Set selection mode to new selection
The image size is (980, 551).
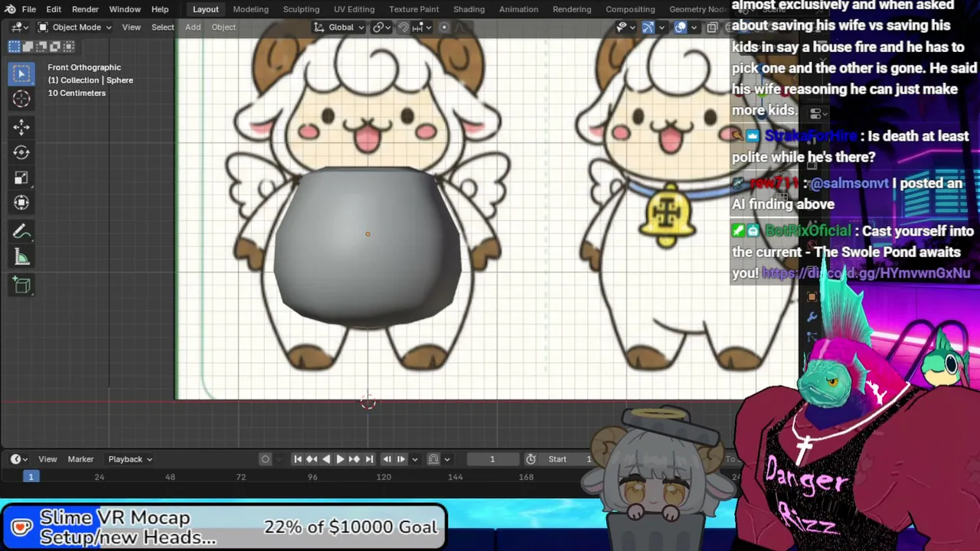(15, 47)
